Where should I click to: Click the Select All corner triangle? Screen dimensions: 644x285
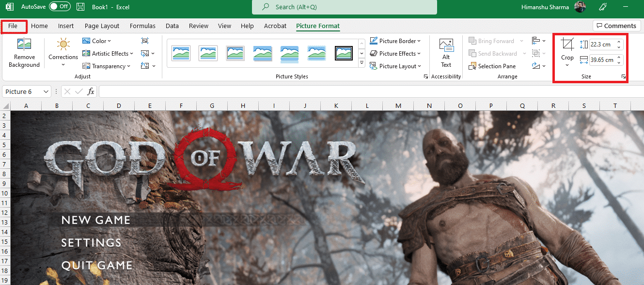[x=5, y=106]
